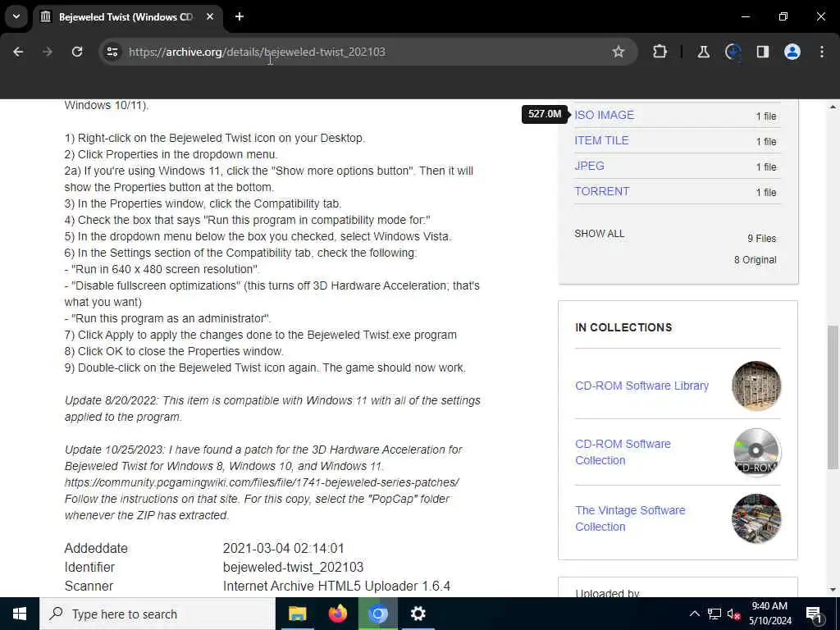
Task: Open the Chrome three-dot menu
Action: coord(822,52)
